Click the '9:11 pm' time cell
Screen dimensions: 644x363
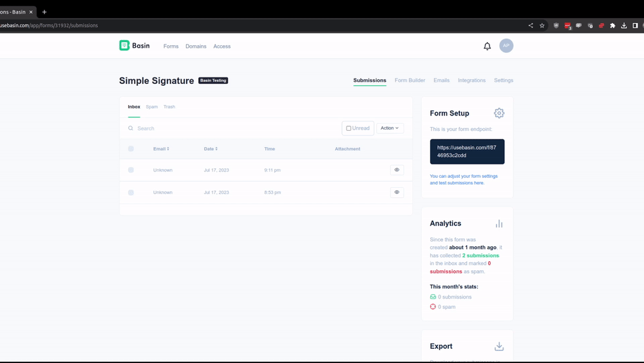272,170
